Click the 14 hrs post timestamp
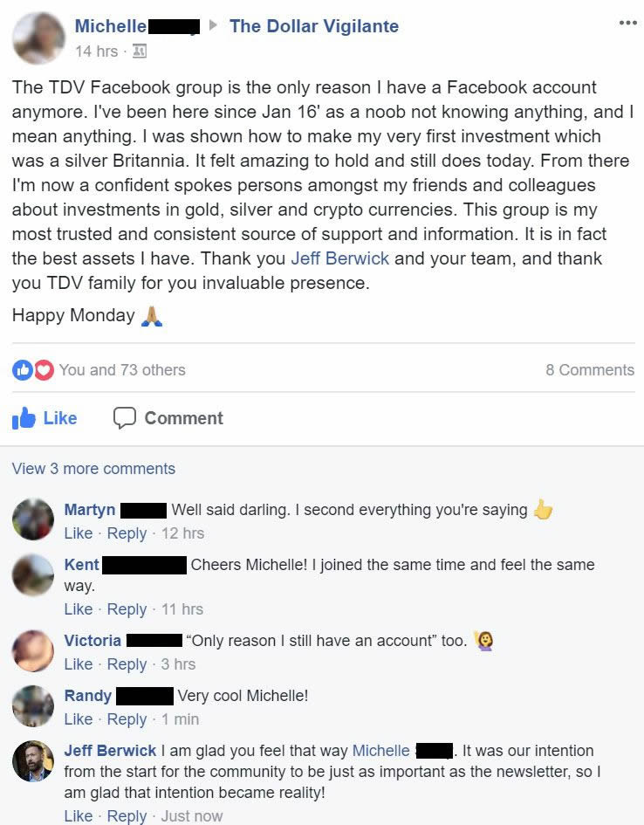 (96, 52)
